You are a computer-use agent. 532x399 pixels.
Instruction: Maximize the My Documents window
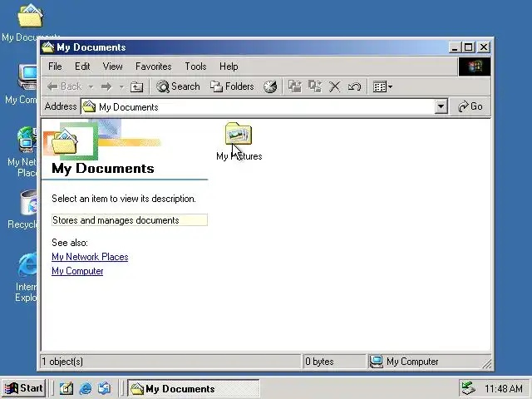click(469, 47)
